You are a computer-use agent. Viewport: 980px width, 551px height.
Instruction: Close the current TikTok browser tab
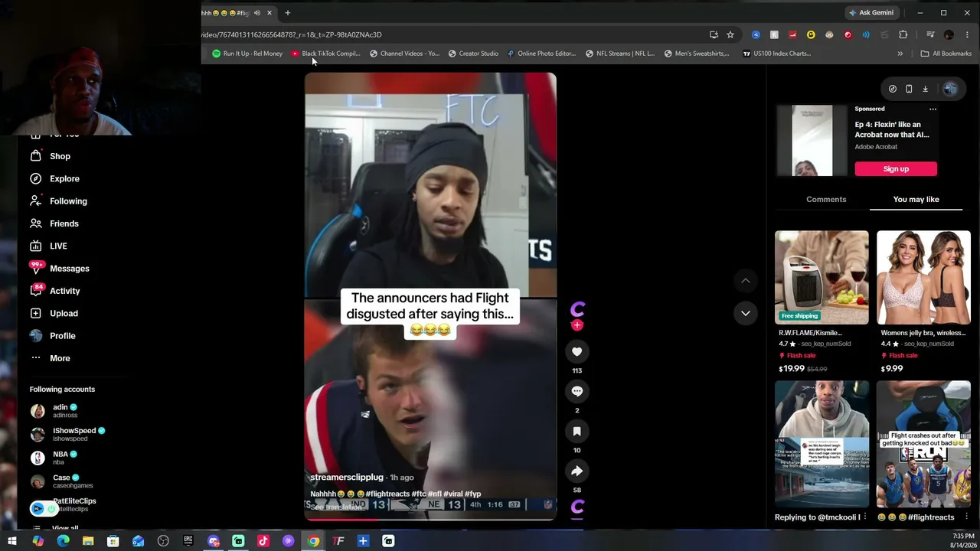point(269,13)
